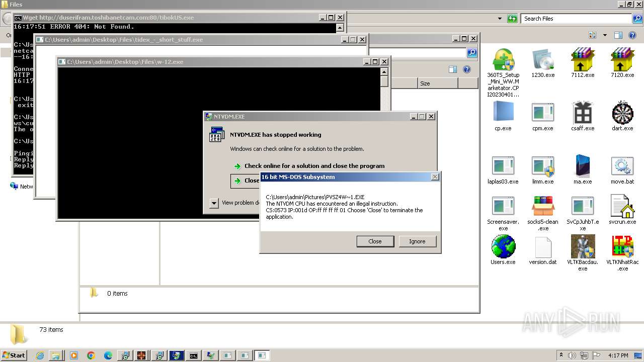This screenshot has width=644, height=362.
Task: Select the move.bat batch file icon
Action: coord(622,166)
